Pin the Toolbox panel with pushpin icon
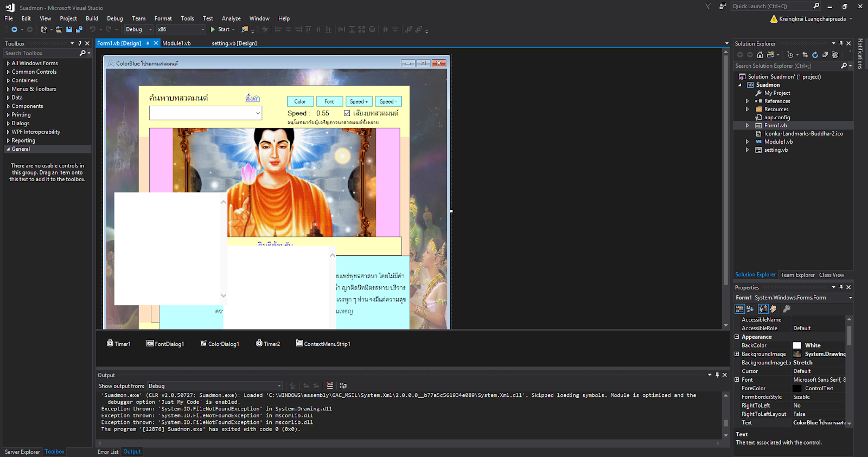The image size is (868, 457). coord(80,43)
